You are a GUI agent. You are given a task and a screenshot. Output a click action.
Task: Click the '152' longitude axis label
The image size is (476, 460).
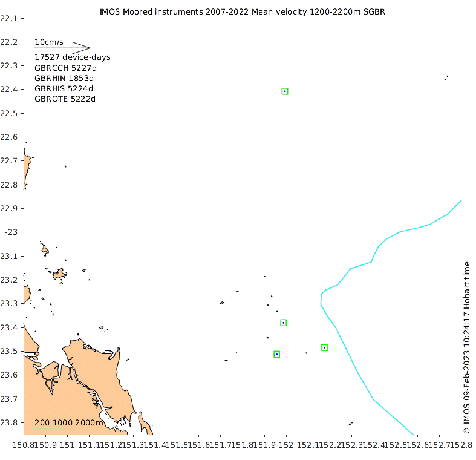coord(286,445)
